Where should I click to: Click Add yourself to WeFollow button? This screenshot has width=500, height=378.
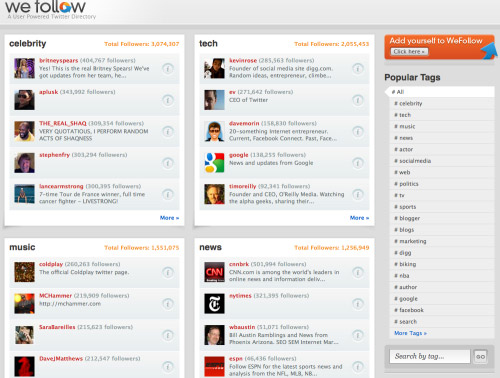coord(439,47)
